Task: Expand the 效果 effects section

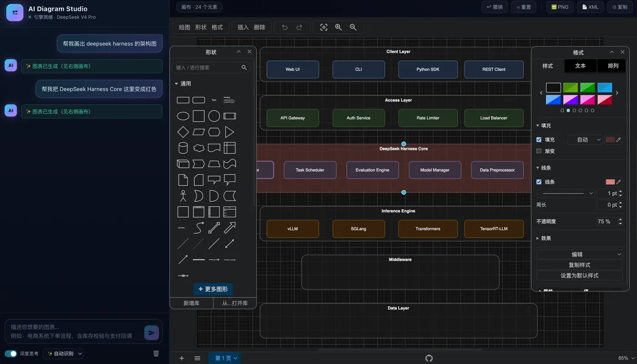Action: (x=544, y=238)
